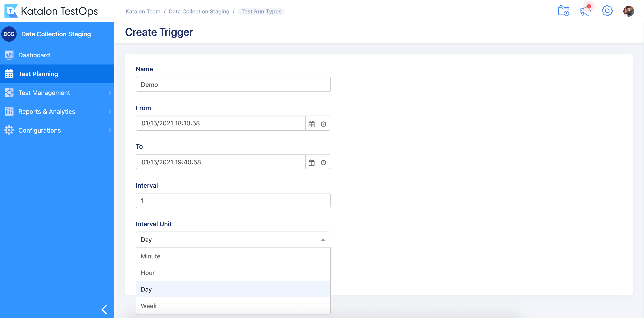This screenshot has width=644, height=318.
Task: Open the folder/files icon top-right
Action: point(564,11)
